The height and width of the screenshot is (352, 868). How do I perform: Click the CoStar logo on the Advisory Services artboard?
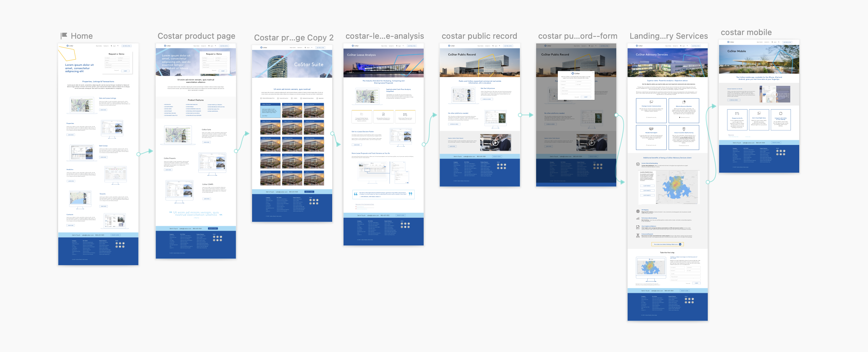click(639, 46)
